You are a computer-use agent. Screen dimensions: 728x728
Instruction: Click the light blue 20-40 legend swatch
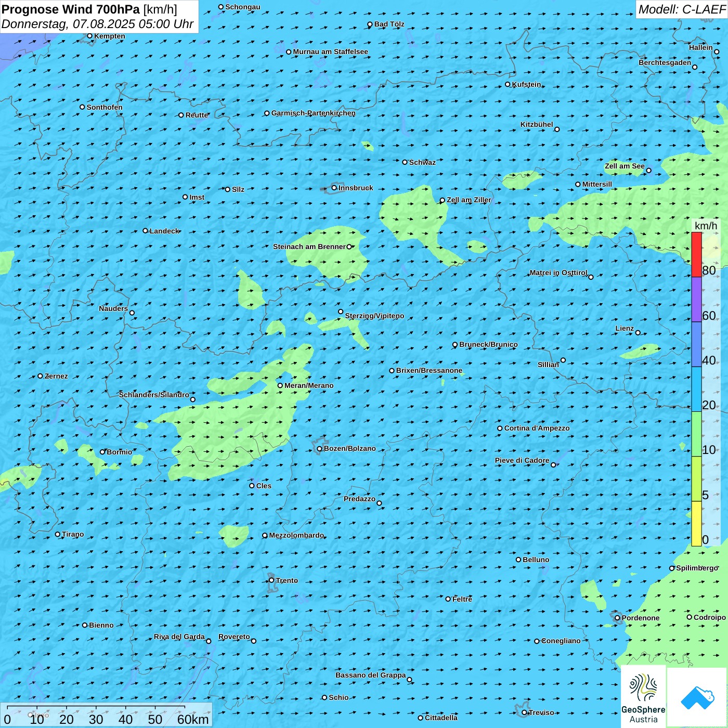click(696, 389)
